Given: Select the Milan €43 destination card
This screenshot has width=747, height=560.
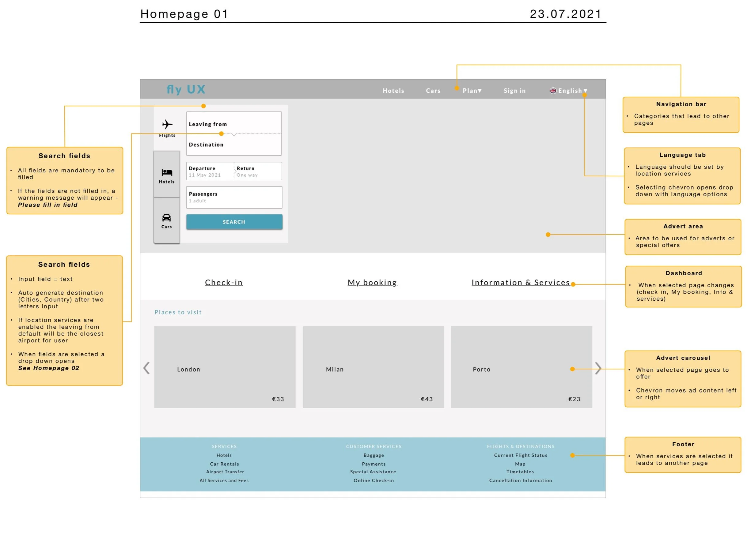Looking at the screenshot, I should [x=373, y=366].
